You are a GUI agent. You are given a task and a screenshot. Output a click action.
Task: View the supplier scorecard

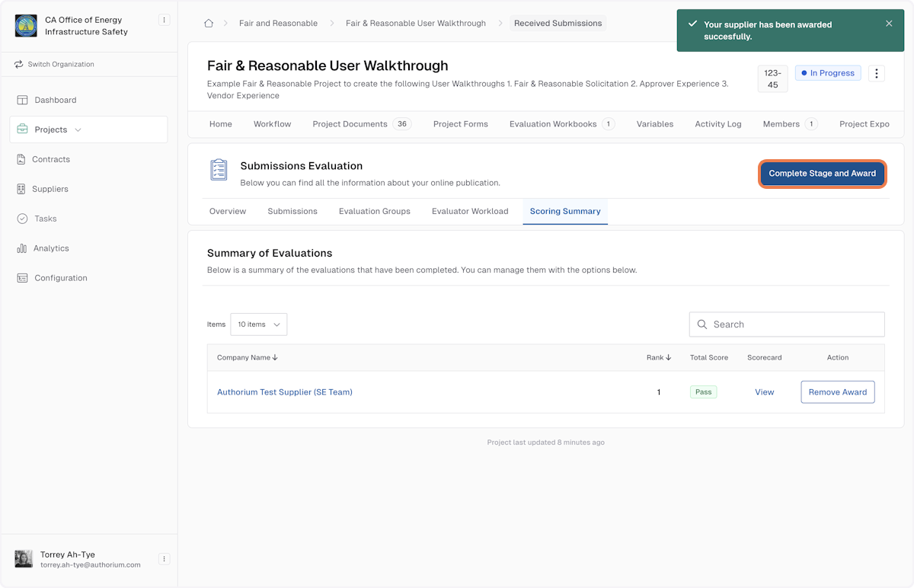[x=765, y=392]
